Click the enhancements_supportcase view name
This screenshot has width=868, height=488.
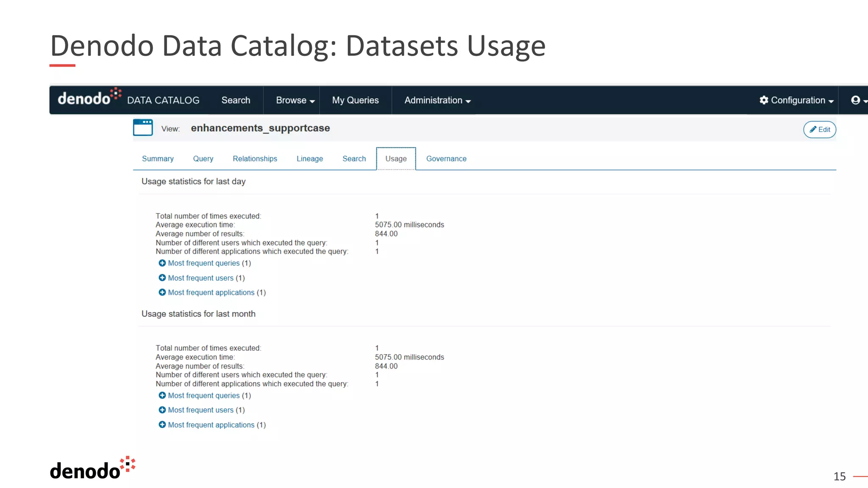point(260,128)
